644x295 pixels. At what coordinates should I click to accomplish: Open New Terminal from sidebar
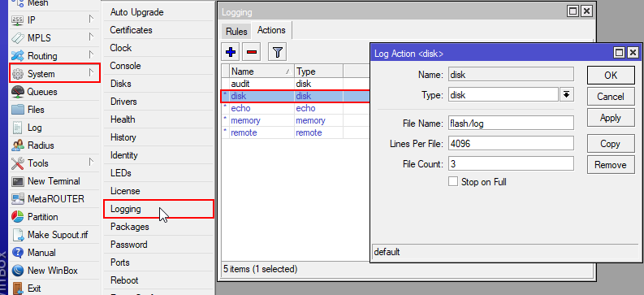(x=54, y=181)
